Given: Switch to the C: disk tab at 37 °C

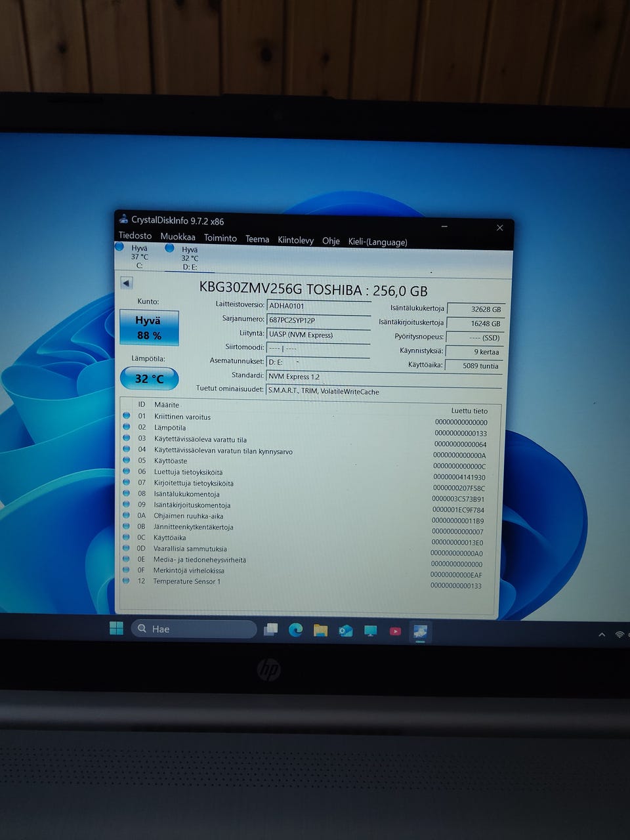Looking at the screenshot, I should coord(139,257).
